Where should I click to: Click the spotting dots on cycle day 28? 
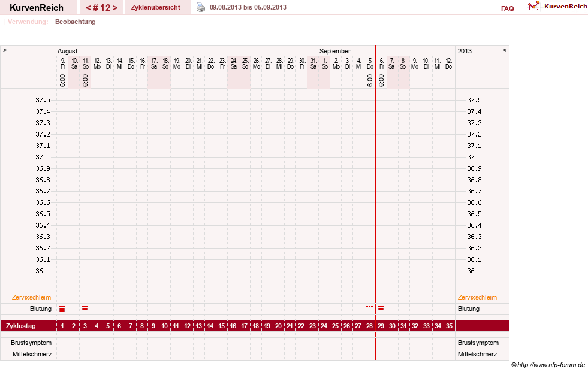(x=369, y=307)
